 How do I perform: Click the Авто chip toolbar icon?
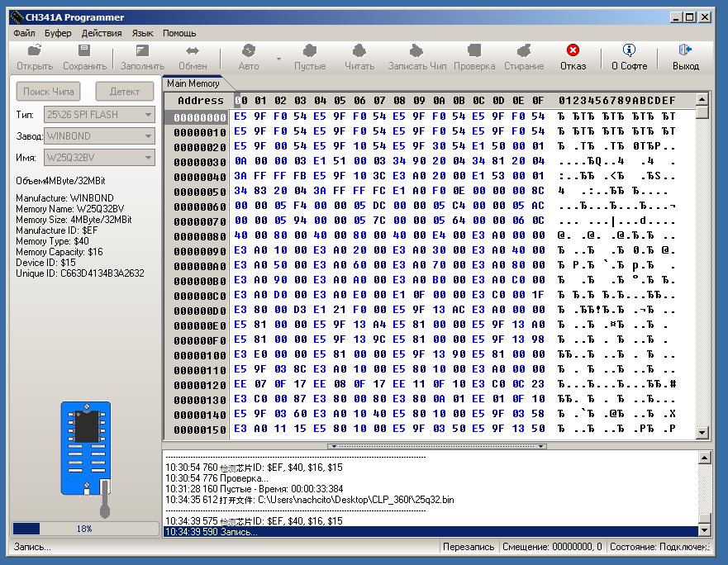click(x=249, y=51)
